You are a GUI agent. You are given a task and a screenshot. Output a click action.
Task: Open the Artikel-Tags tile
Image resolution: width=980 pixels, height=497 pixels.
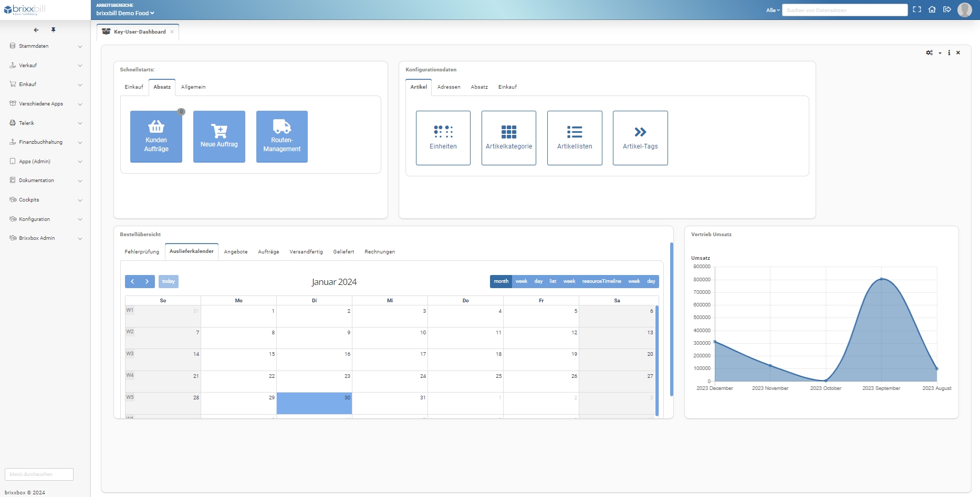coord(640,138)
